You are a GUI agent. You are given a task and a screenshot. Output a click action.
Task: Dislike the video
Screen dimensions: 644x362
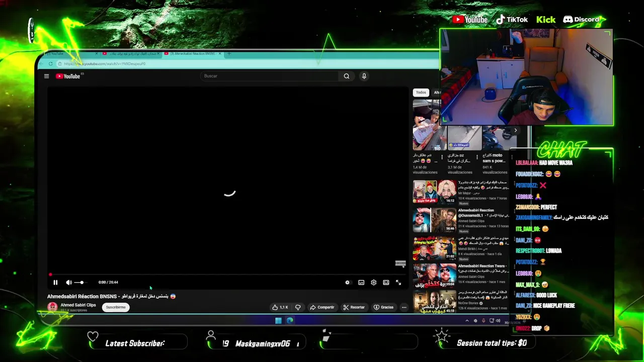[x=297, y=307]
